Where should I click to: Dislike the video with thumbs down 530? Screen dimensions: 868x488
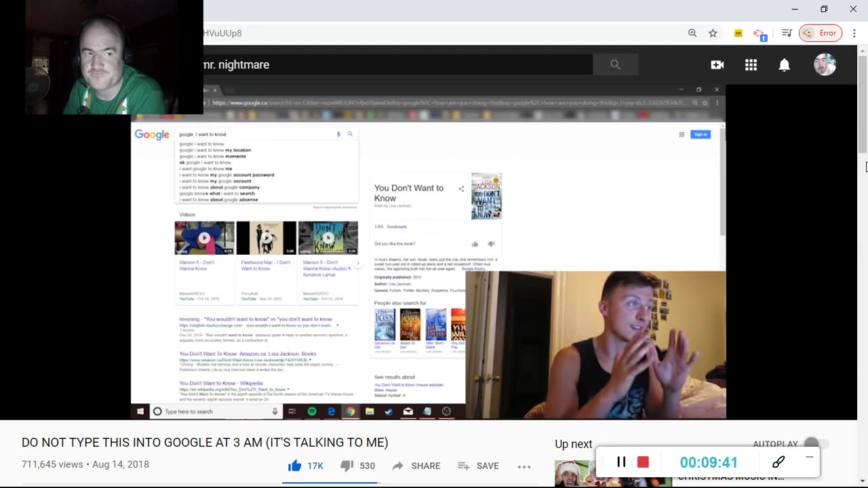357,466
